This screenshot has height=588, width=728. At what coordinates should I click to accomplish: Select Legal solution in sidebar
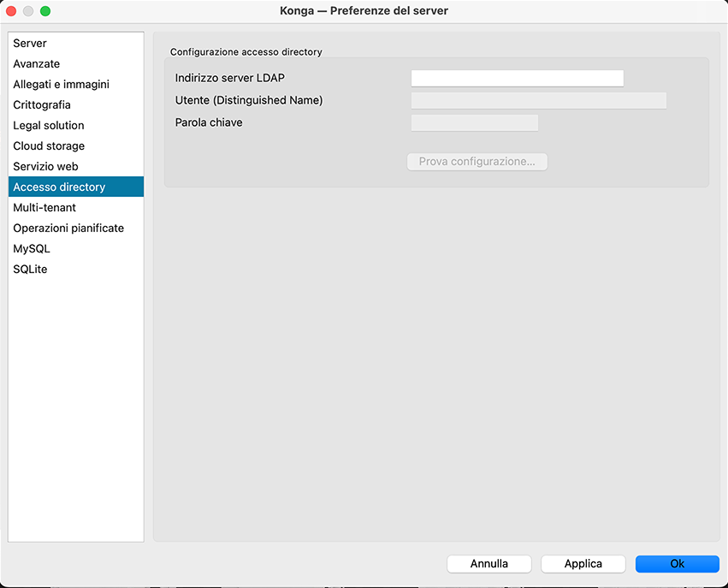[49, 126]
